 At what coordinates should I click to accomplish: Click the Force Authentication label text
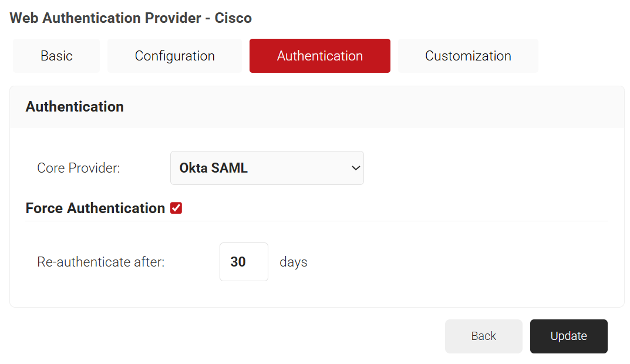point(95,208)
